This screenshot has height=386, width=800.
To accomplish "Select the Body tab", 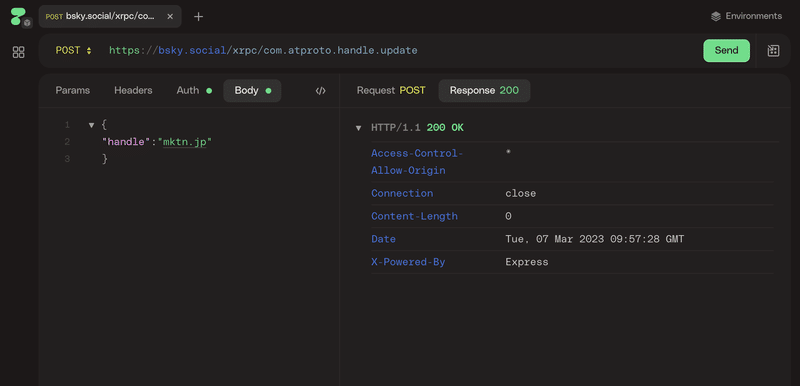I will coord(253,91).
